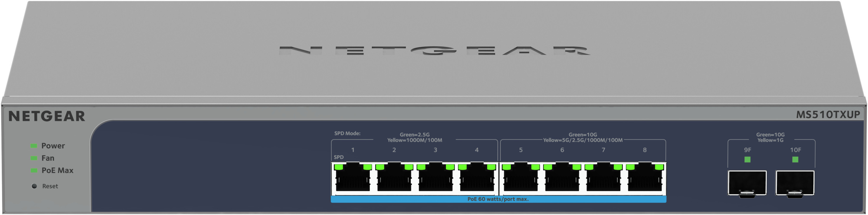This screenshot has height=215, width=868.
Task: Click the 'SPD Mode:' label
Action: [347, 133]
